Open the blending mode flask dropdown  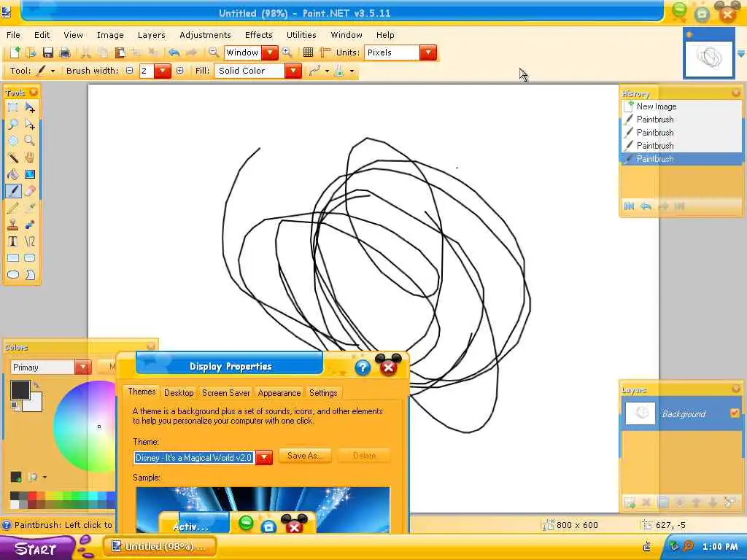click(x=352, y=71)
